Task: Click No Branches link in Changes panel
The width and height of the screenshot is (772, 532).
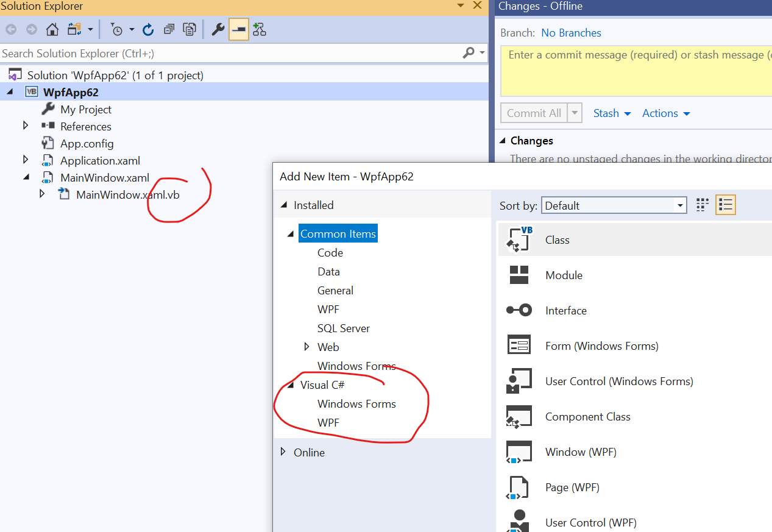Action: point(571,33)
